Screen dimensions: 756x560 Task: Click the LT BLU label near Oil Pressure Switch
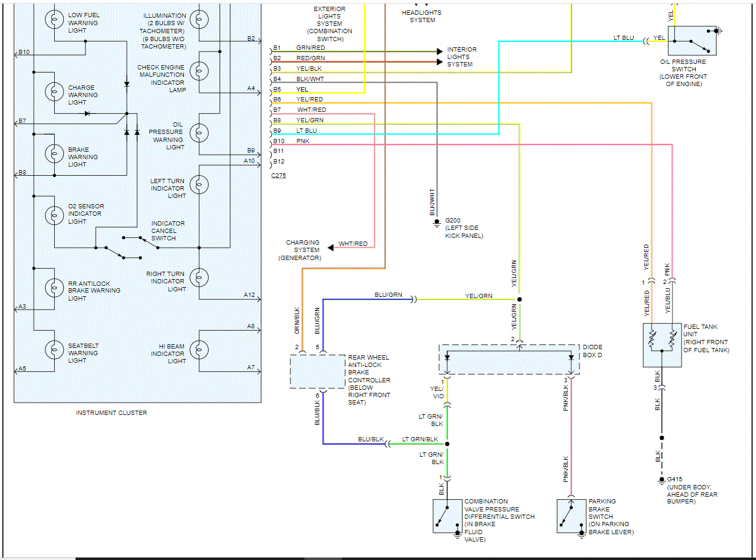pyautogui.click(x=624, y=37)
